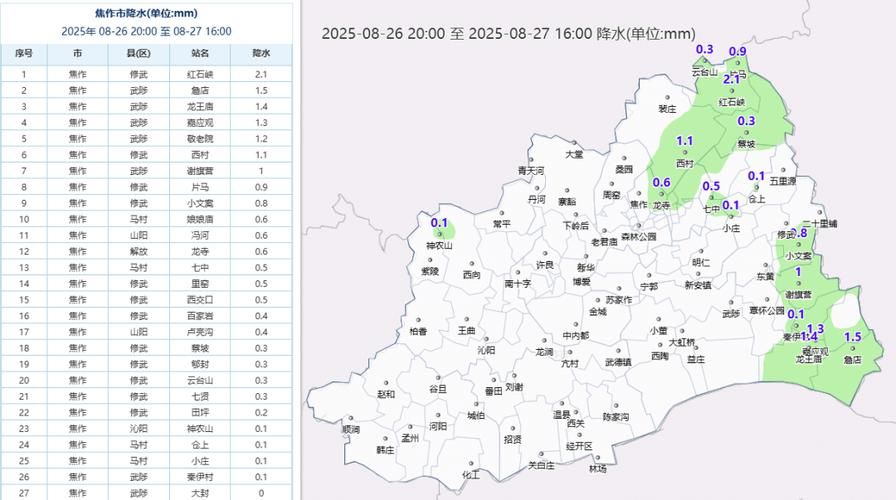Click the 大封 row at the table bottom
Viewport: 896px width, 500px height.
pos(146,493)
